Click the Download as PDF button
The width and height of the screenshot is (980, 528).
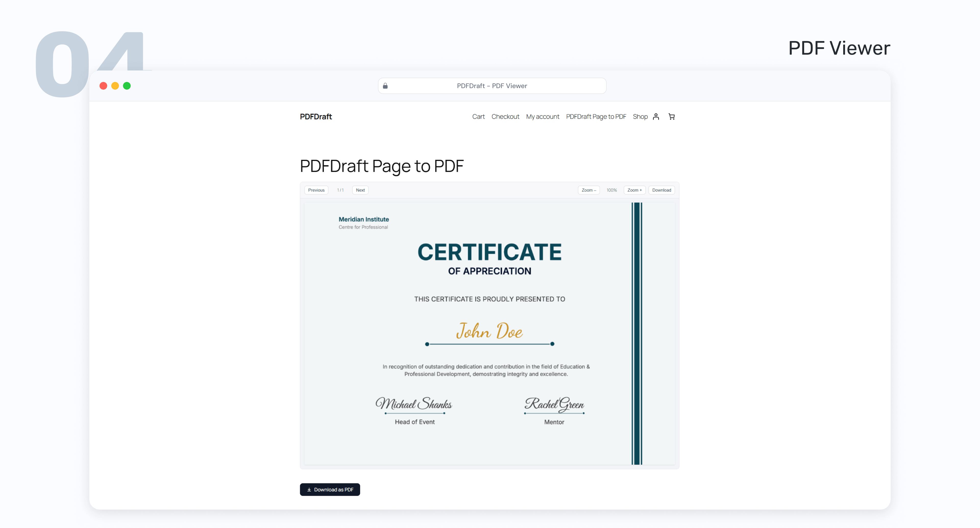[x=330, y=489]
